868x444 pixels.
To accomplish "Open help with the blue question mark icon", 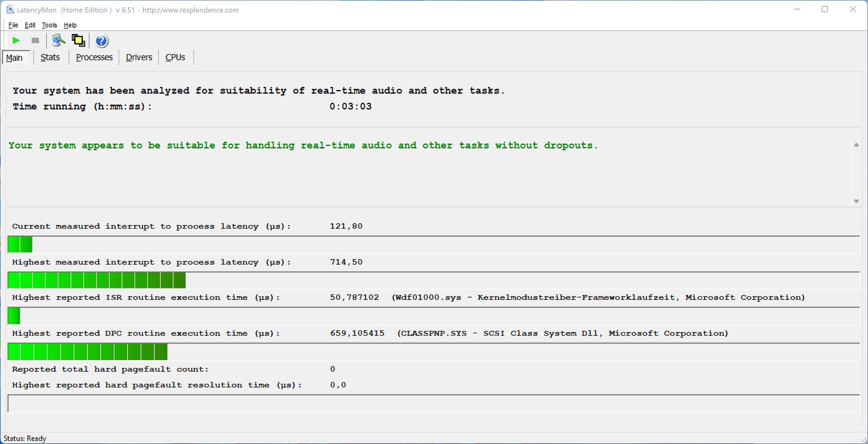I will pyautogui.click(x=102, y=41).
